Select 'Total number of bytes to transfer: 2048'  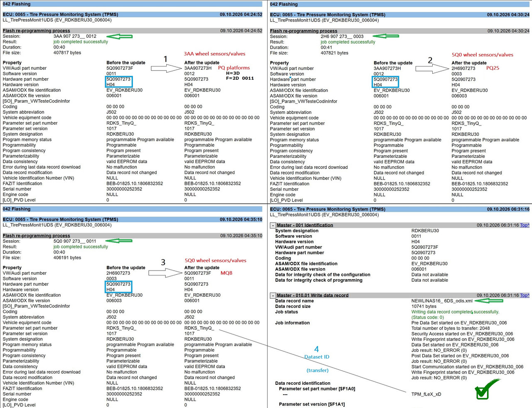[x=451, y=329]
